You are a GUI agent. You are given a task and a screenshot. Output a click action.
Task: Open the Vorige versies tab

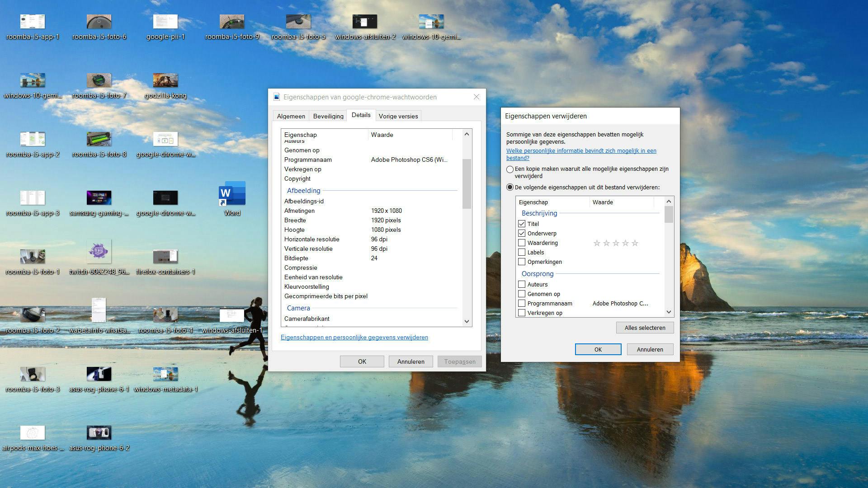398,116
